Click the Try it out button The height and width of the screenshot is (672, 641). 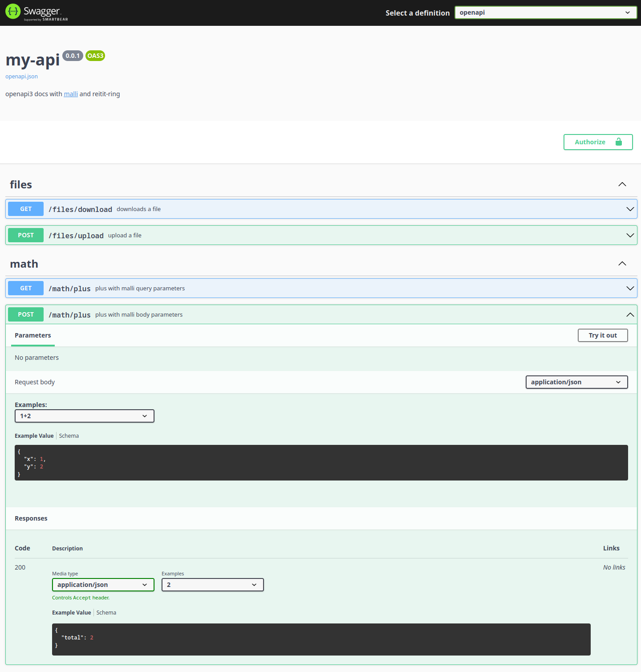[x=602, y=335]
